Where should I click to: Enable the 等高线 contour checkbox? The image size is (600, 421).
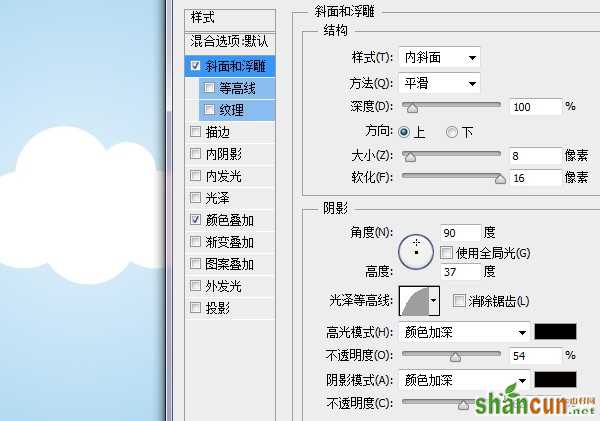209,88
